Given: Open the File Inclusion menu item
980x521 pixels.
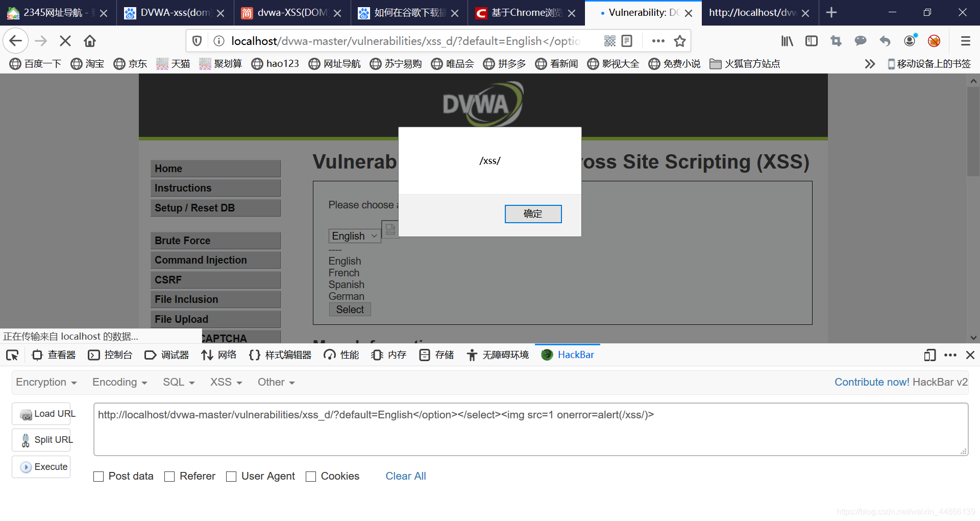Looking at the screenshot, I should 215,299.
